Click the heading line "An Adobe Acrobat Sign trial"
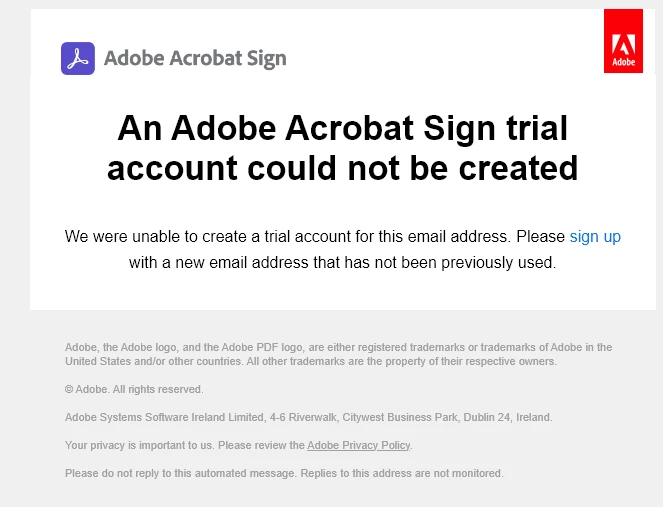This screenshot has width=663, height=507. 342,128
